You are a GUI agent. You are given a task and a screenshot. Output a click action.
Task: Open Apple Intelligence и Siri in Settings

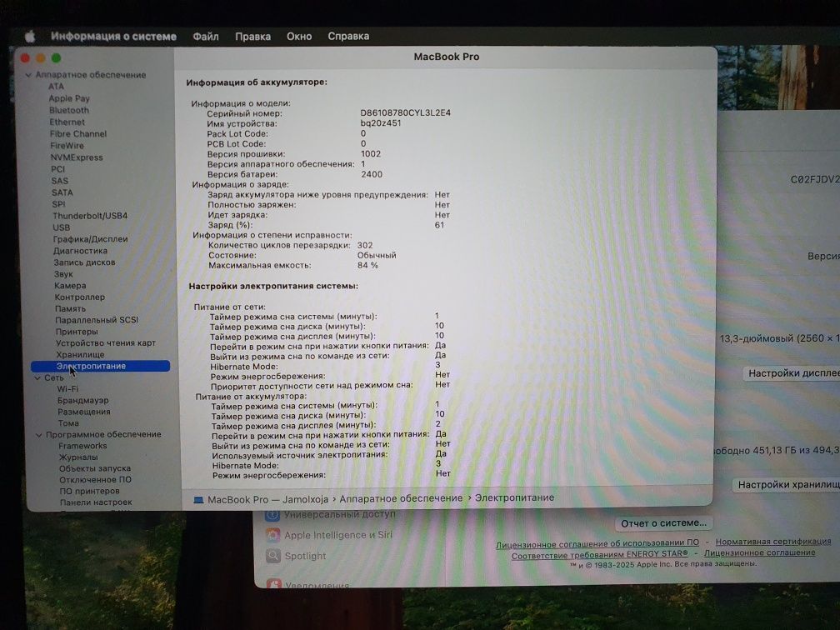[x=329, y=535]
